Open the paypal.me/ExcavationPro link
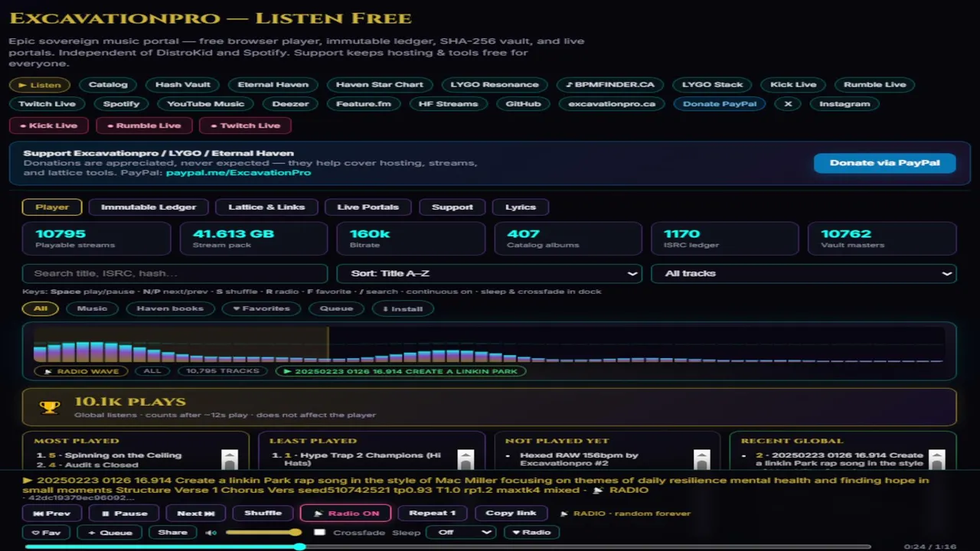980x551 pixels. pos(239,173)
